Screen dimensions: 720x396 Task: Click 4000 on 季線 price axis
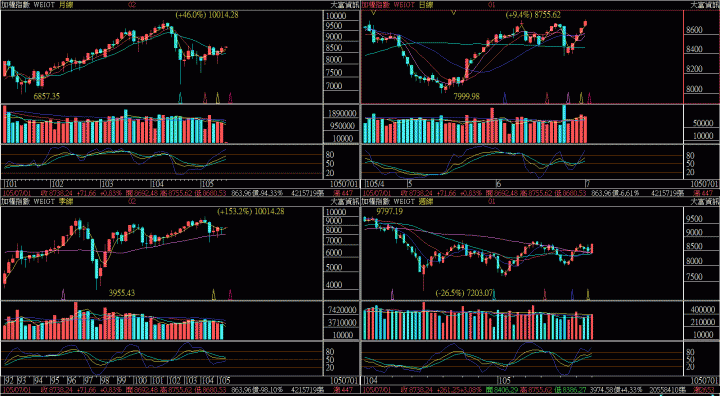(335, 285)
